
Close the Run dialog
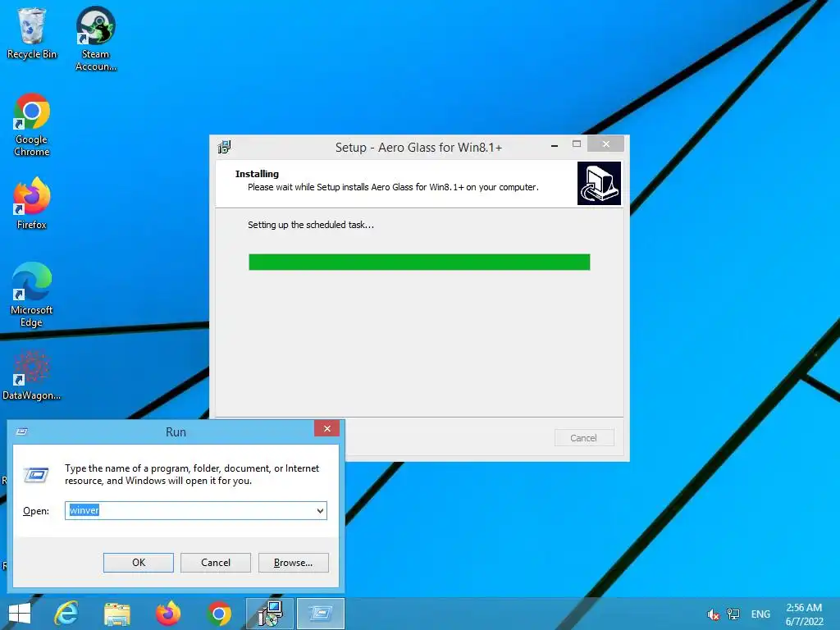pos(326,428)
